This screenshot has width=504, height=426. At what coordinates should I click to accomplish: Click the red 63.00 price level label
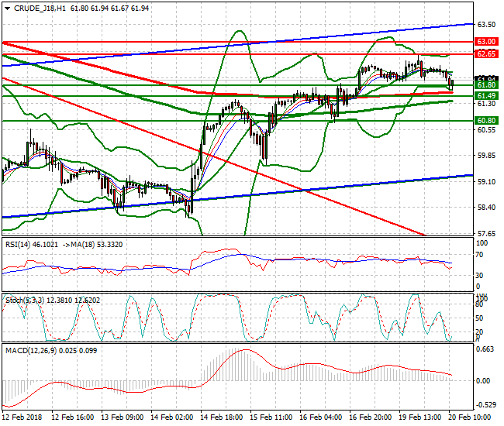(486, 41)
